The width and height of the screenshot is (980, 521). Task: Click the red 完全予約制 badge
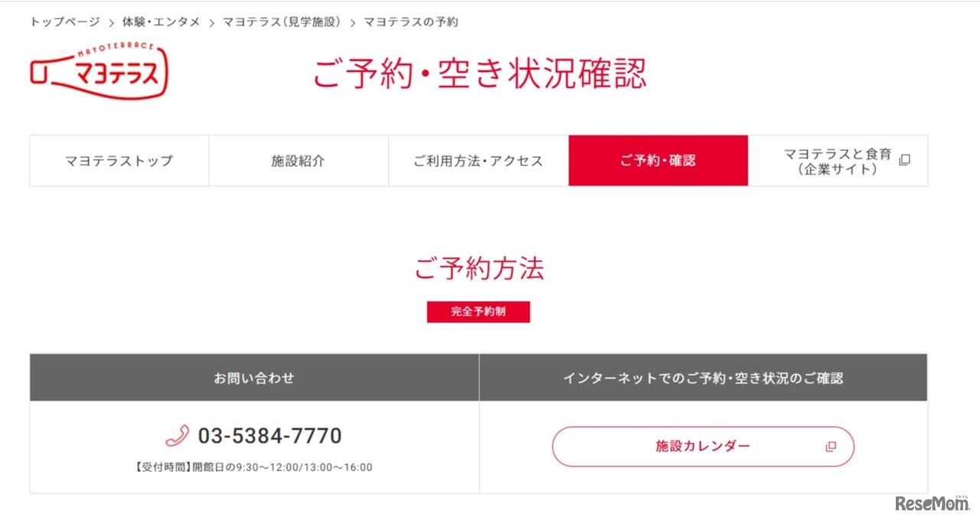point(479,312)
